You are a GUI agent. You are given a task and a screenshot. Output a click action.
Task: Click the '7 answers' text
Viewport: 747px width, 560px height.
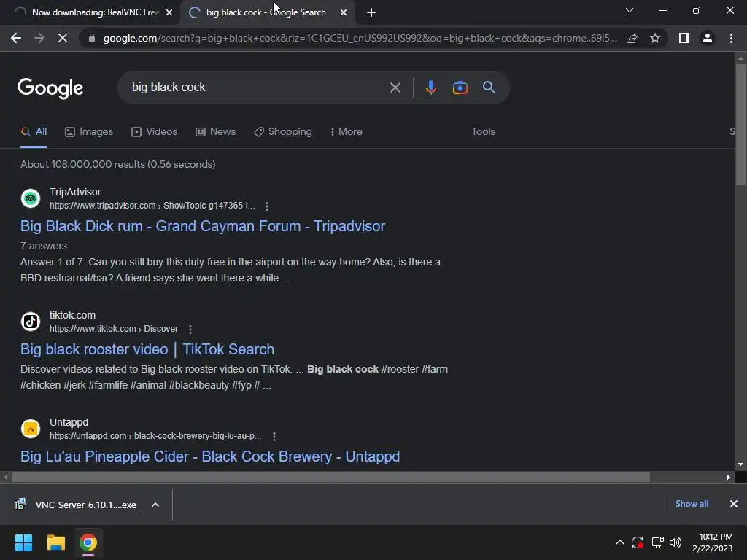43,246
